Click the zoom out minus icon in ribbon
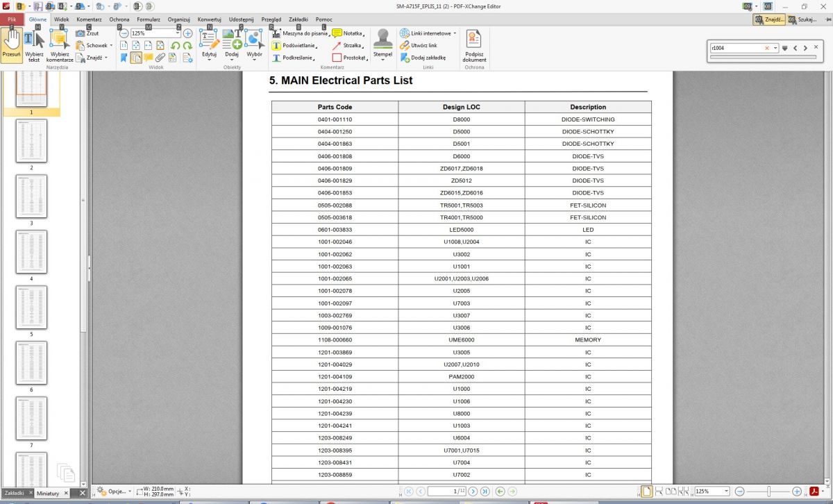This screenshot has height=504, width=833. (124, 33)
